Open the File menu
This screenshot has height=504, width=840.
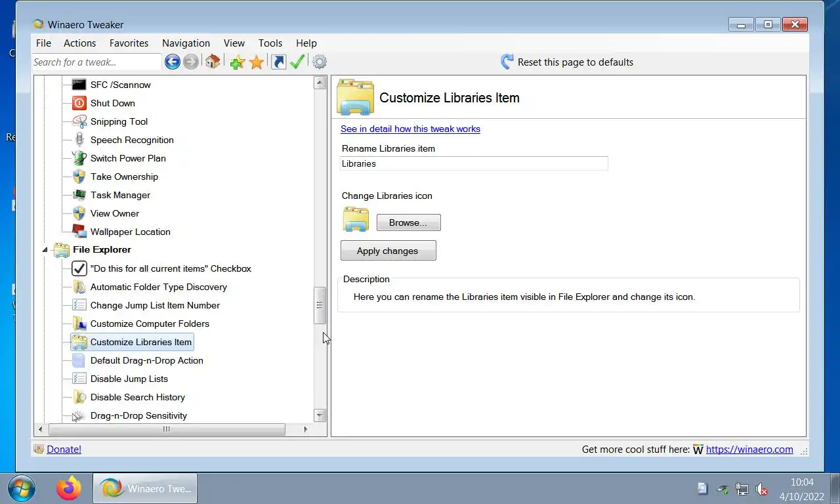[x=43, y=43]
